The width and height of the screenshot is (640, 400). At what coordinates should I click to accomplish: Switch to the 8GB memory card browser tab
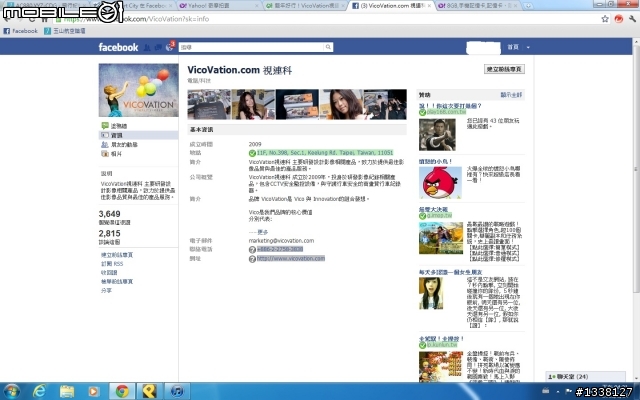coord(478,6)
